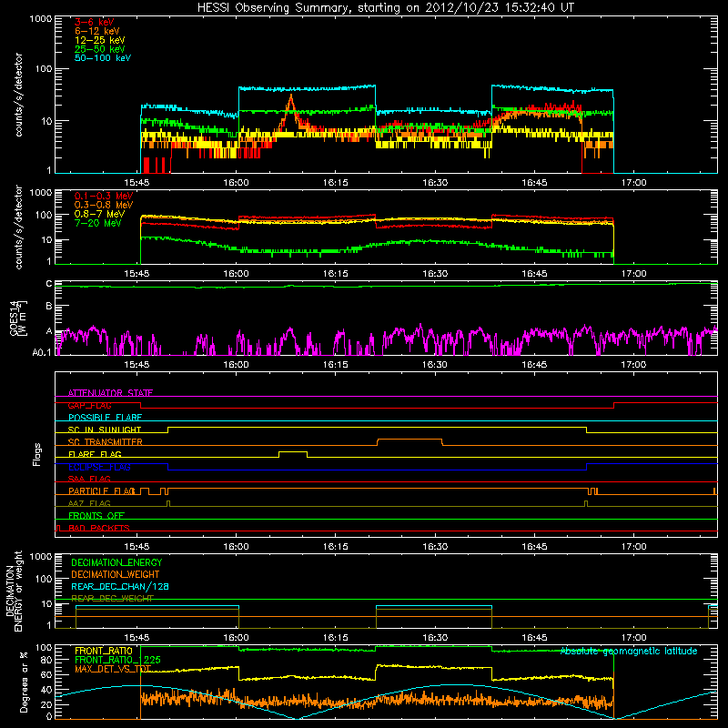Click the 0.3-0.8 MeV legend entry
This screenshot has width=728, height=728.
[104, 205]
